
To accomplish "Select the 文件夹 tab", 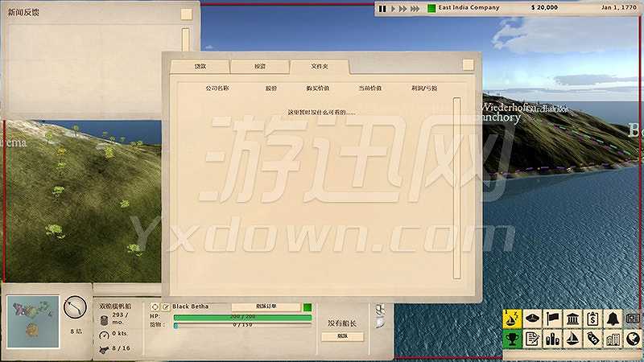I will pos(320,67).
